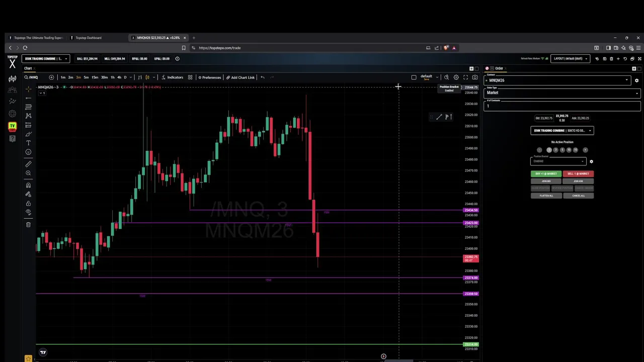Viewport: 644px width, 362px height.
Task: Open the help question mark icon
Action: (x=12, y=138)
